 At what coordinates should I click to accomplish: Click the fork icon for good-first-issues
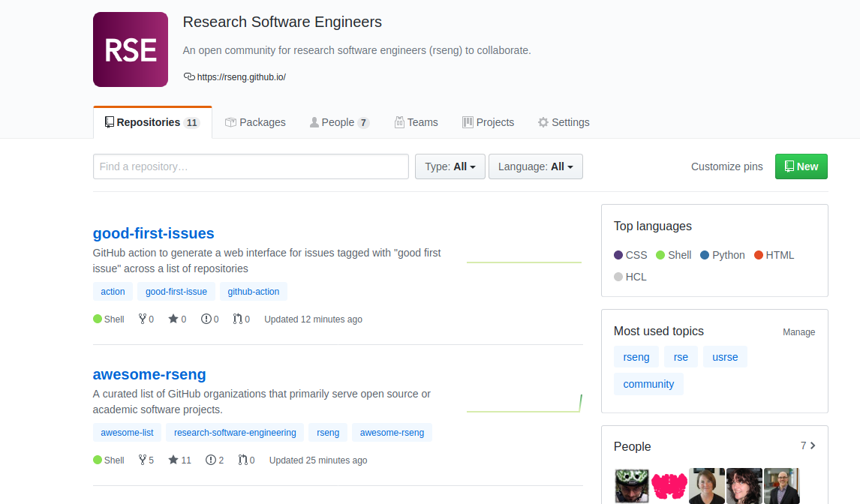coord(143,319)
